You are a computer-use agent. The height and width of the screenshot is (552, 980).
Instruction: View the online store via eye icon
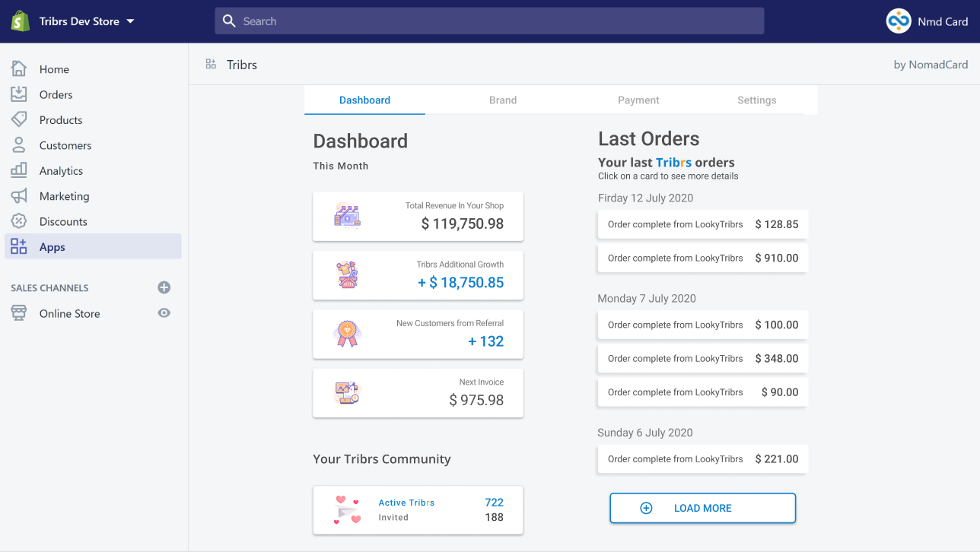(x=164, y=313)
